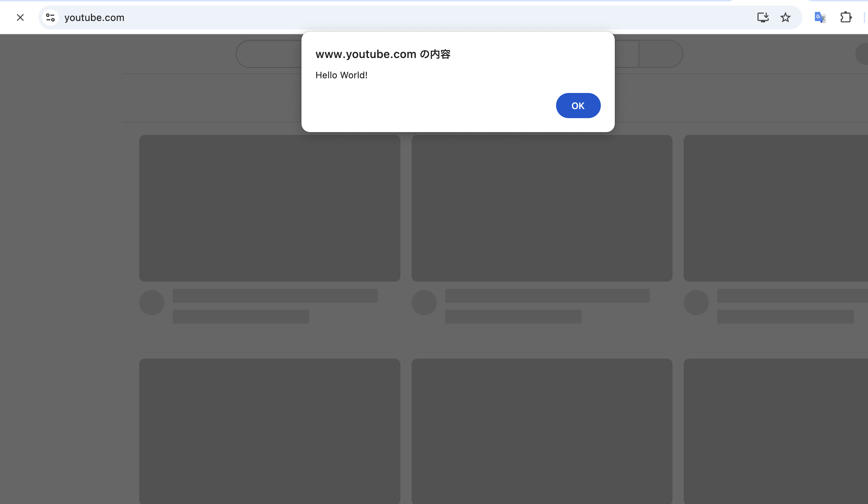This screenshot has height=504, width=868.
Task: Click the install app icon
Action: coord(763,17)
